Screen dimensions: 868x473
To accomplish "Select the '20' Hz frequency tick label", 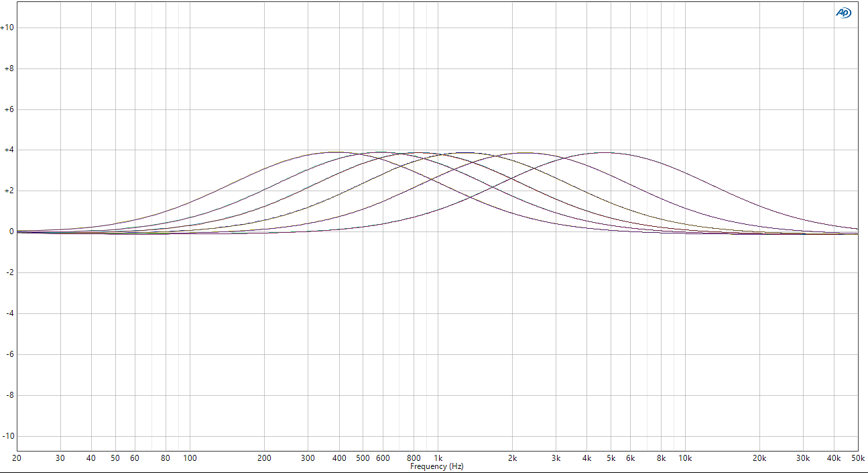I will [x=16, y=458].
